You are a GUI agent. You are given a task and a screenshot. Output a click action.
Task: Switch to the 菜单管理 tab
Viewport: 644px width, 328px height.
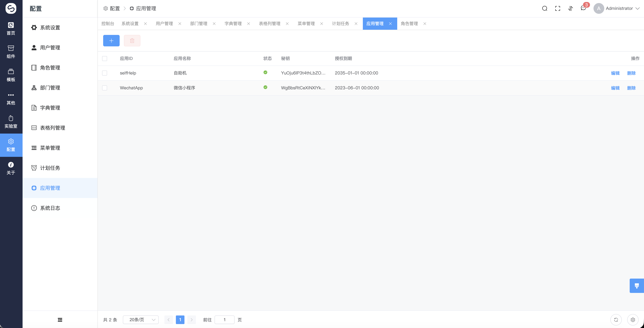(x=306, y=23)
